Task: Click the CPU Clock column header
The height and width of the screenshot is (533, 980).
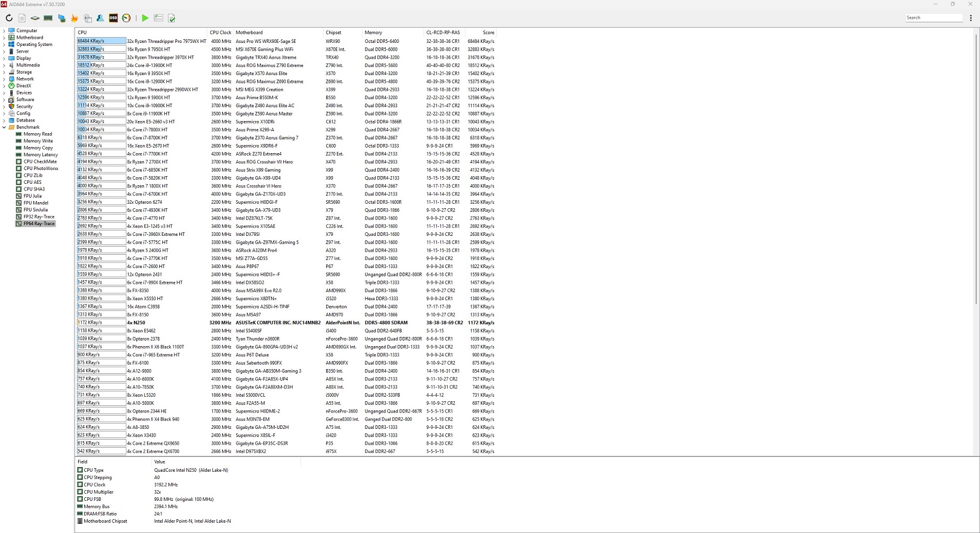Action: 220,32
